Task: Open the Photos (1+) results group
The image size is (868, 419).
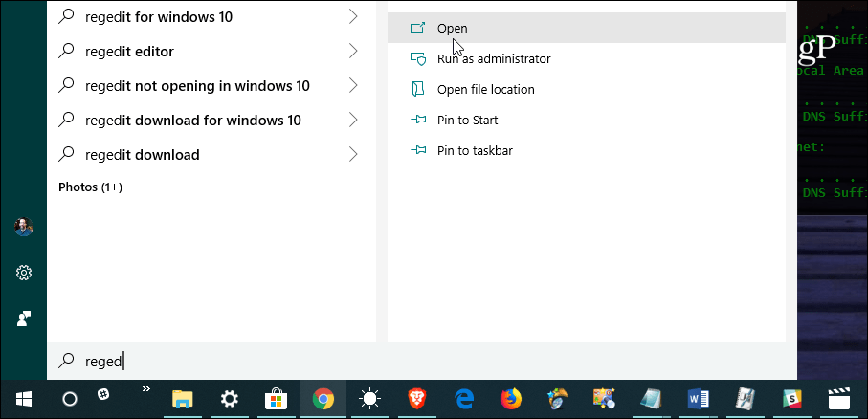Action: pyautogui.click(x=90, y=187)
